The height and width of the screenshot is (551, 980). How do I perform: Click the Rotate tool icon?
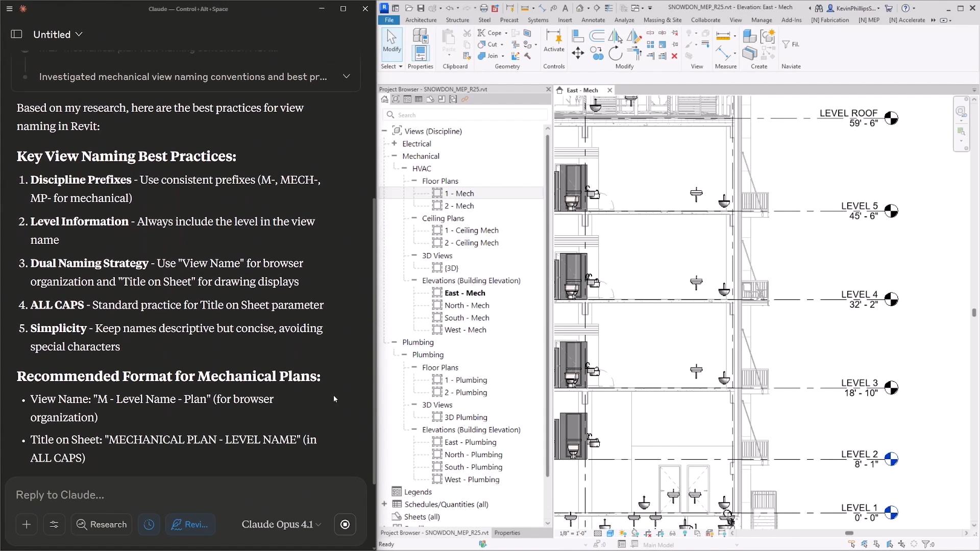(x=616, y=54)
